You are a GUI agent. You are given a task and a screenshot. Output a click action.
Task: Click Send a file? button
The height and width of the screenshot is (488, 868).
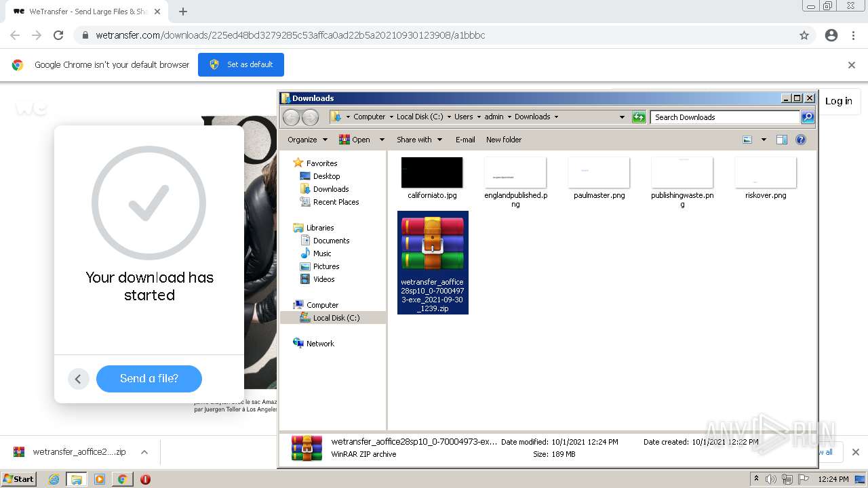click(x=149, y=378)
